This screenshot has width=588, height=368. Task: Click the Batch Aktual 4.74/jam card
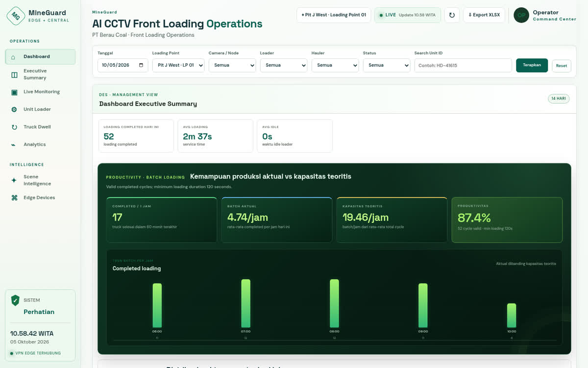pyautogui.click(x=277, y=220)
